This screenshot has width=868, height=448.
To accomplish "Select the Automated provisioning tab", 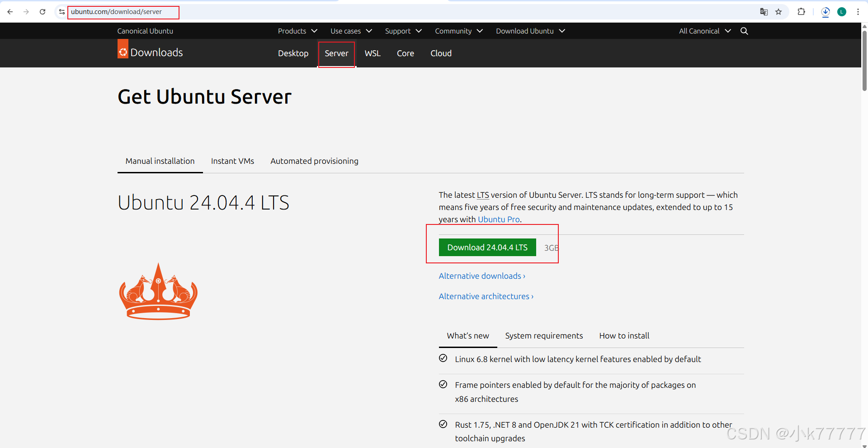I will click(x=314, y=161).
